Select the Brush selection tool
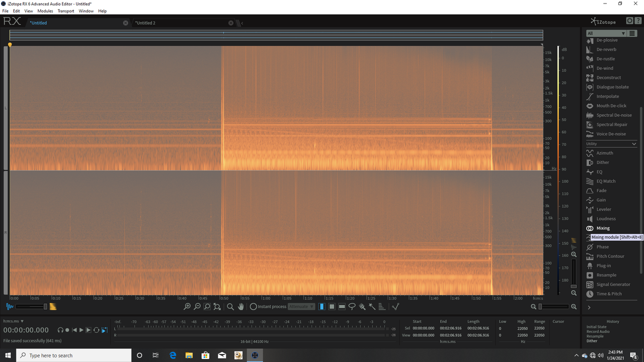The width and height of the screenshot is (644, 362). point(362,307)
